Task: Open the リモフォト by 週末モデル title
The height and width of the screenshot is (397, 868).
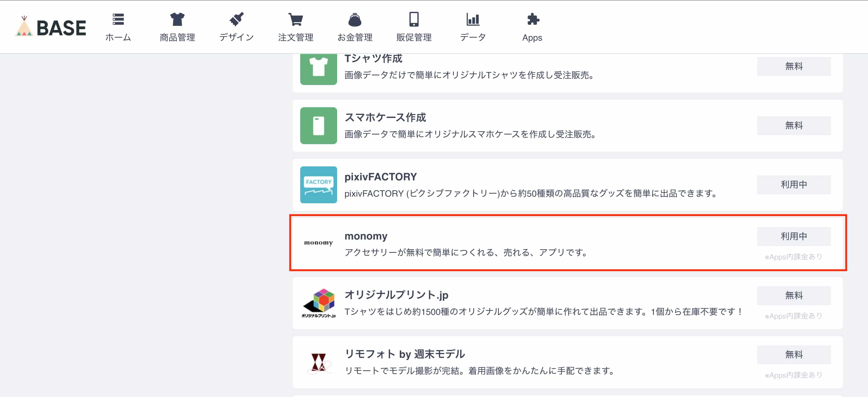Action: tap(405, 354)
